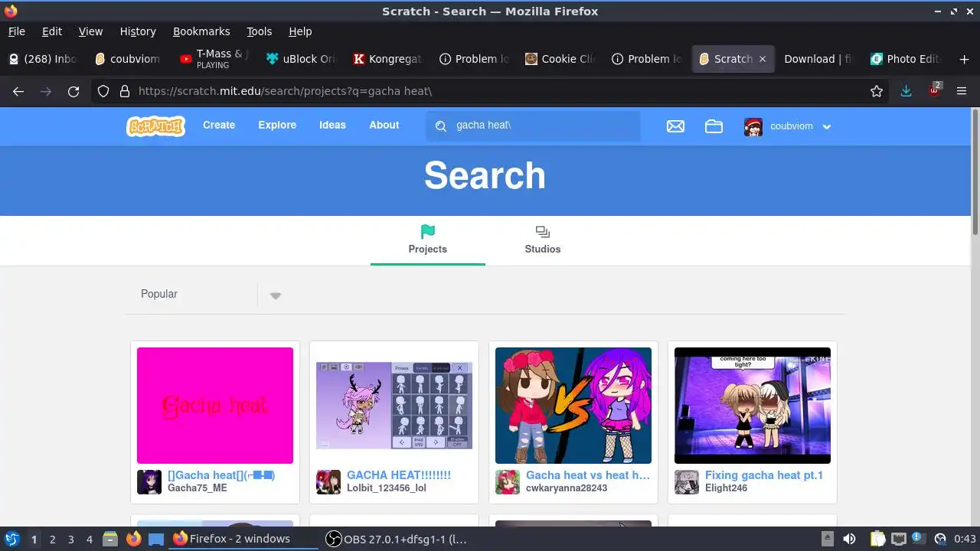Open the Tools menu
This screenshot has height=551, width=980.
tap(259, 31)
